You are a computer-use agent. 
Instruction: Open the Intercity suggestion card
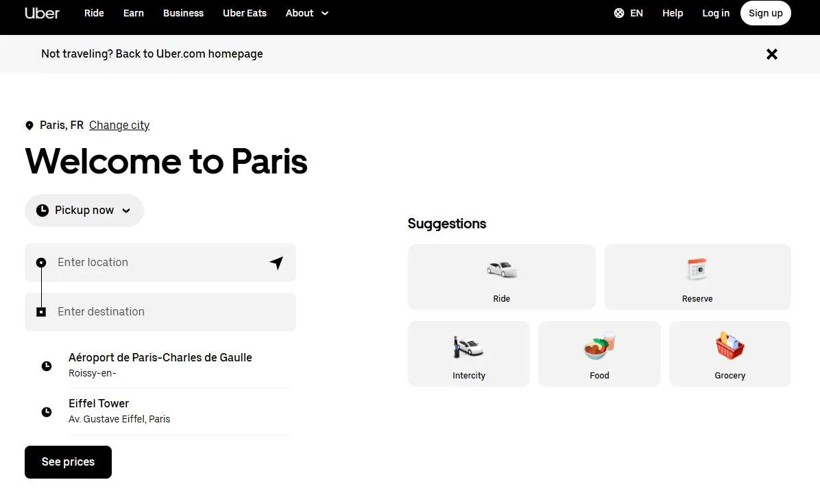coord(468,354)
